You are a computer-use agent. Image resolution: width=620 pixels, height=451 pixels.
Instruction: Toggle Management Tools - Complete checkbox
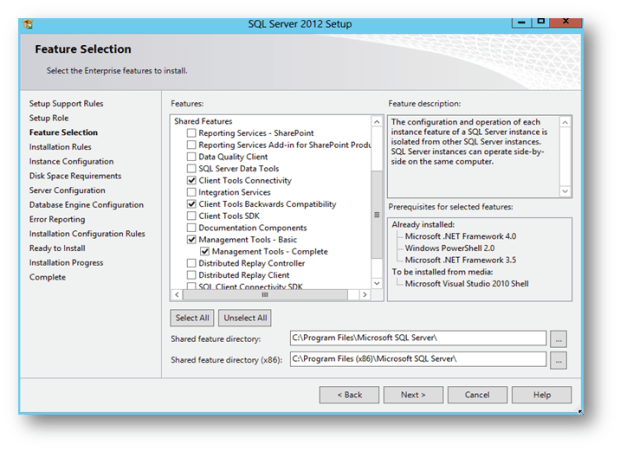pos(204,252)
